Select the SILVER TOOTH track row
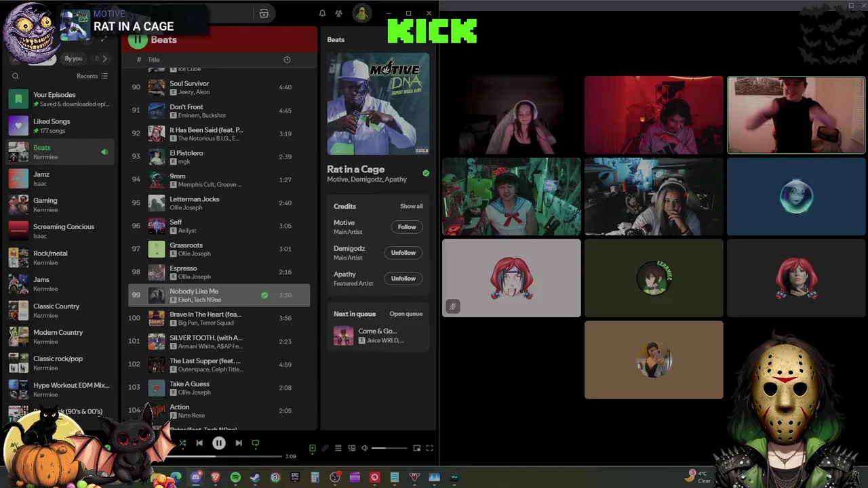The image size is (868, 488). pyautogui.click(x=219, y=342)
